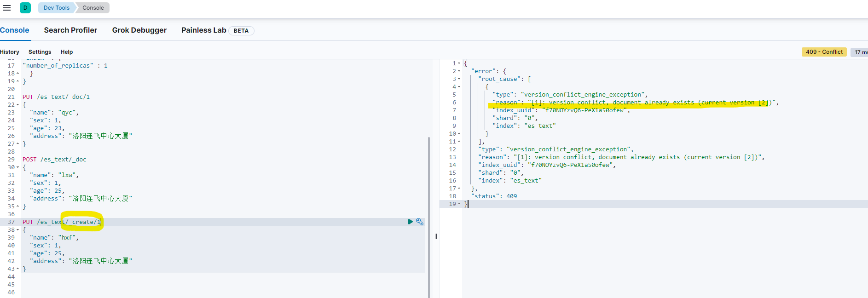Open the hamburger navigation menu
This screenshot has height=298, width=868.
(7, 8)
